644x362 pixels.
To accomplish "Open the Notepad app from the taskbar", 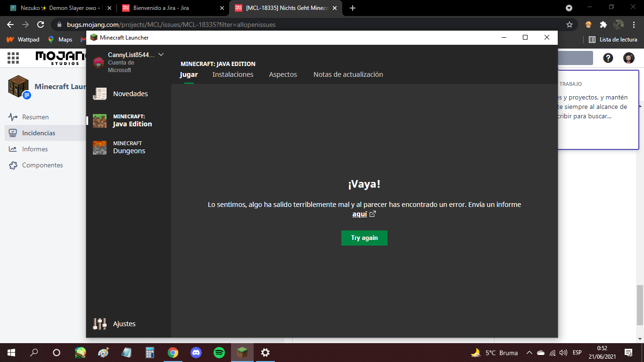I will pos(126,352).
